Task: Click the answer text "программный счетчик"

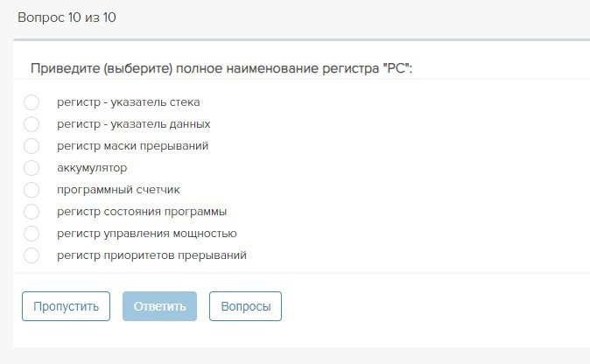Action: point(118,190)
